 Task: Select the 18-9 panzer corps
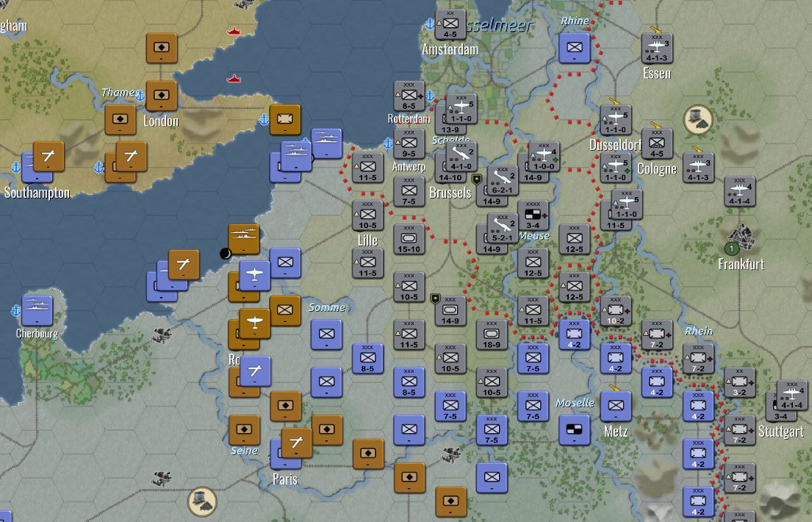(x=492, y=335)
